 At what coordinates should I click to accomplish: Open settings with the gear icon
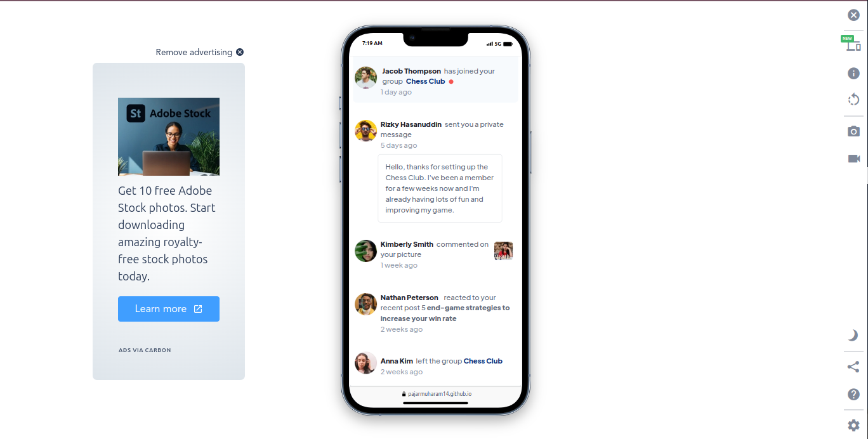pyautogui.click(x=853, y=425)
